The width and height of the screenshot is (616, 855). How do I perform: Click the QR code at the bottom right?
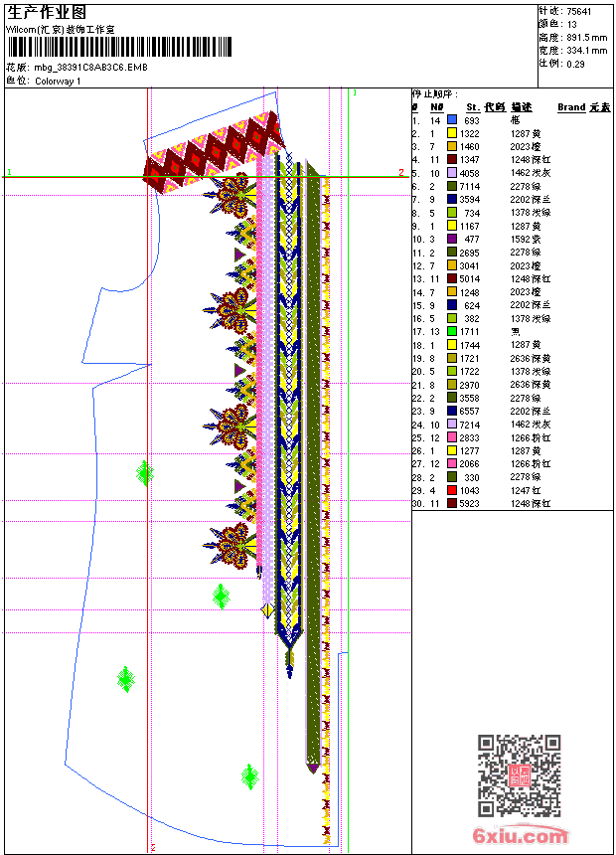pos(519,775)
